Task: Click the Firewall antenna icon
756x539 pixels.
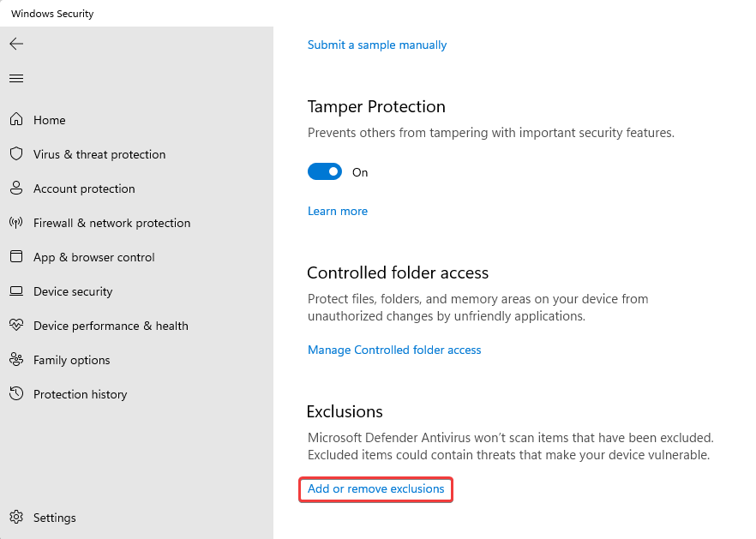Action: [x=16, y=222]
